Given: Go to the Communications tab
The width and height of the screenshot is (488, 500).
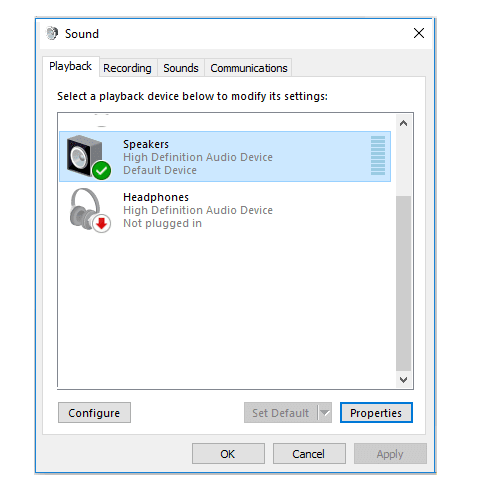Looking at the screenshot, I should coord(249,68).
